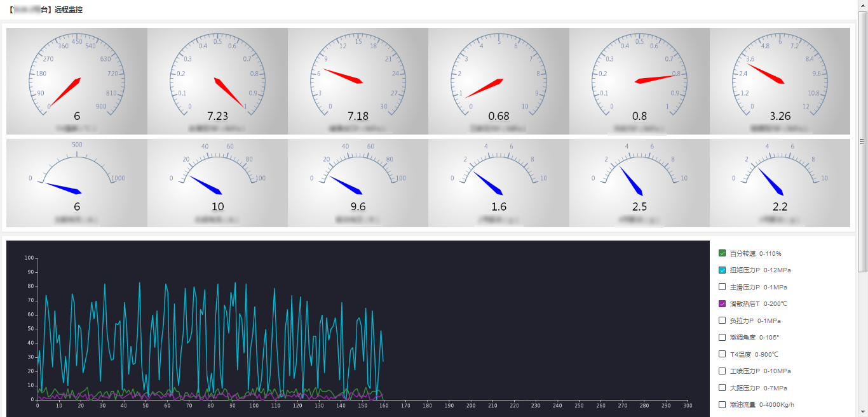
Task: Enable the 负拉力P 0-1MPa checkbox
Action: (x=722, y=321)
